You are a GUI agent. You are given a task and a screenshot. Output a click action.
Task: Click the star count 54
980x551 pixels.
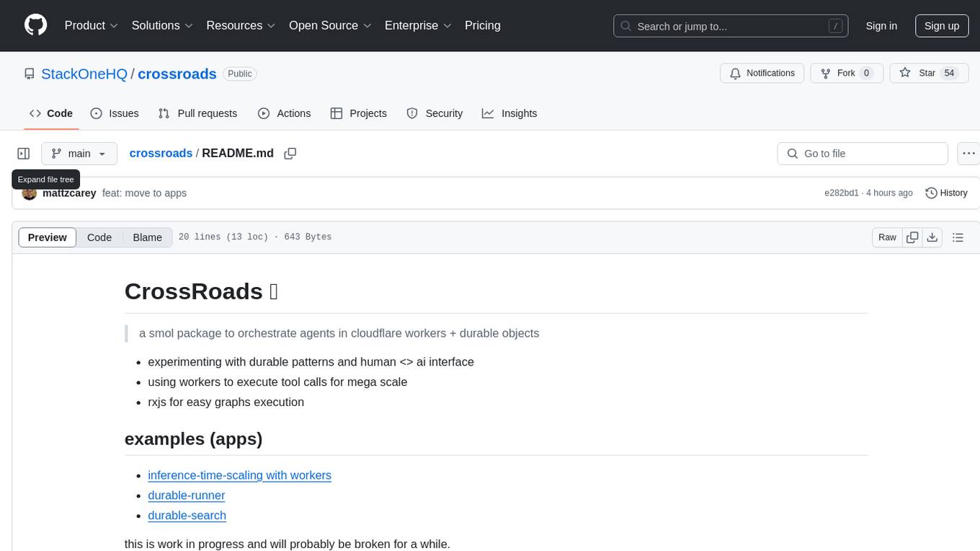click(950, 74)
